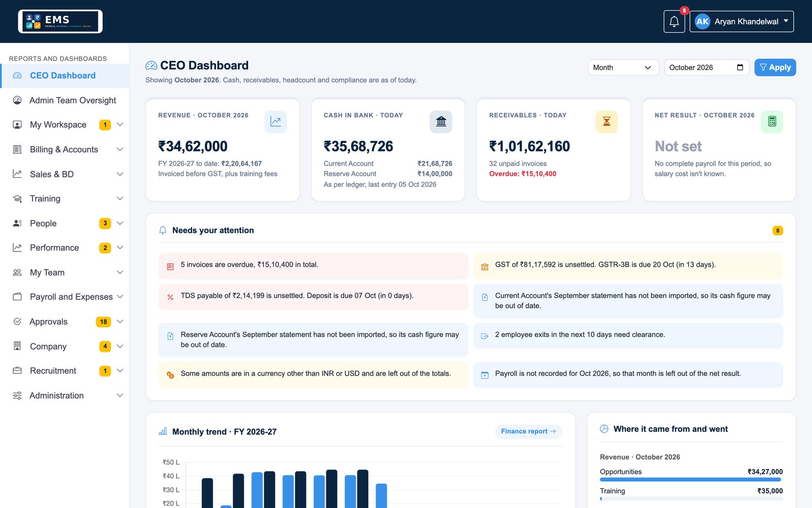Click the Where it came from pie icon
The height and width of the screenshot is (508, 812).
(x=604, y=429)
